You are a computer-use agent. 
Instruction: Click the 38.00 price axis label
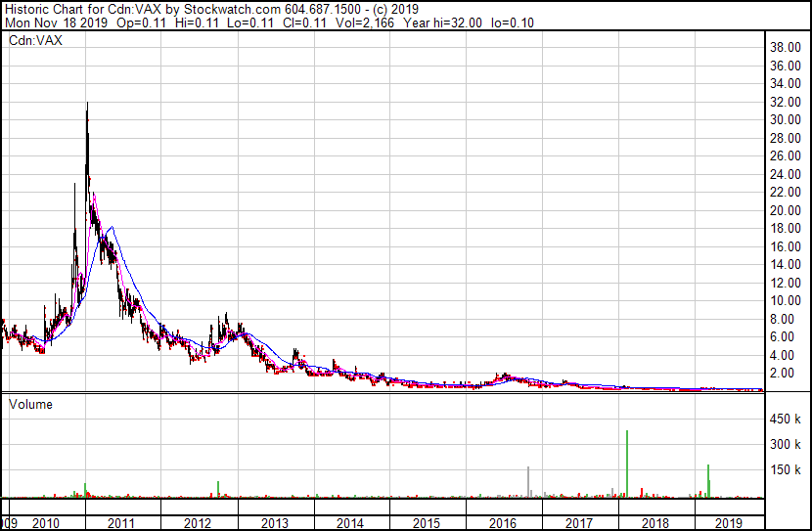click(787, 47)
